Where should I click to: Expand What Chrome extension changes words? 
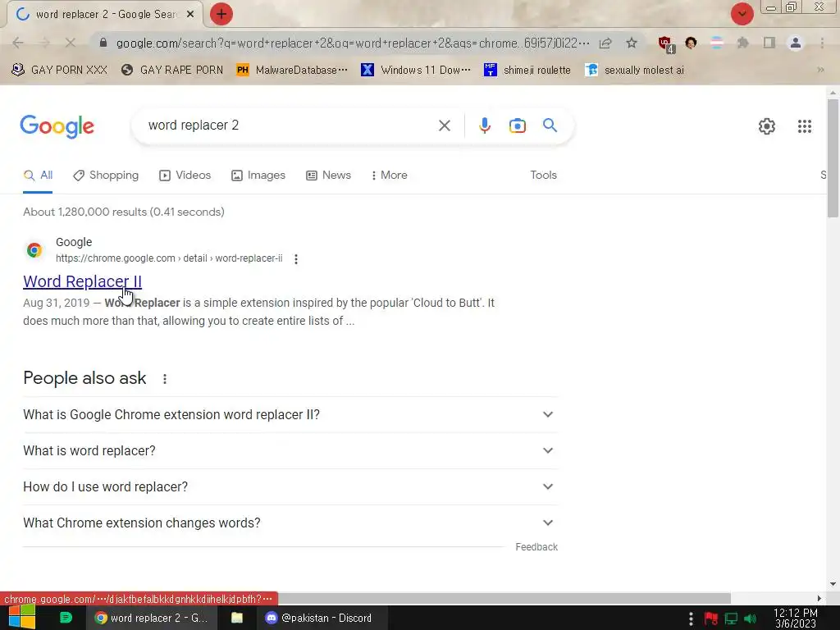click(290, 523)
